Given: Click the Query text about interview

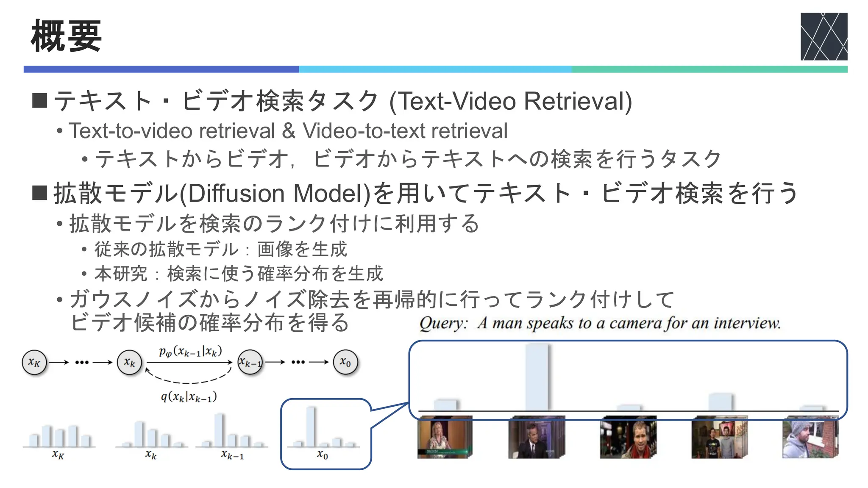Looking at the screenshot, I should [599, 324].
